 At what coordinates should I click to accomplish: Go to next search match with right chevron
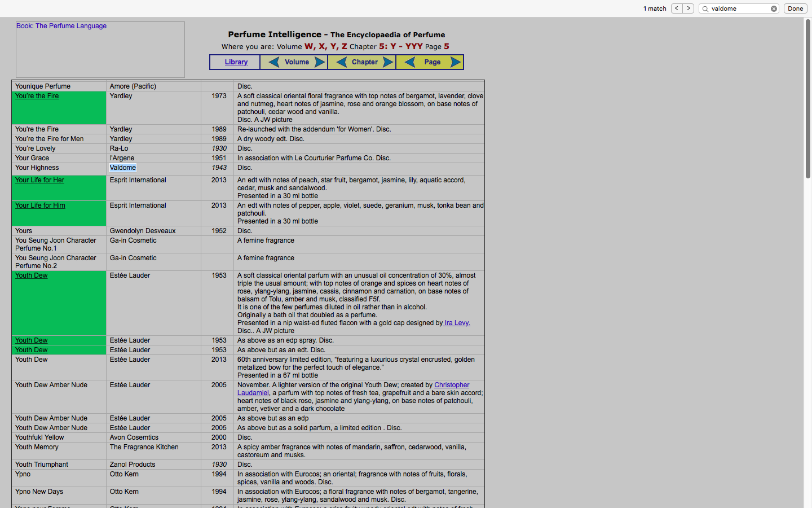[689, 8]
